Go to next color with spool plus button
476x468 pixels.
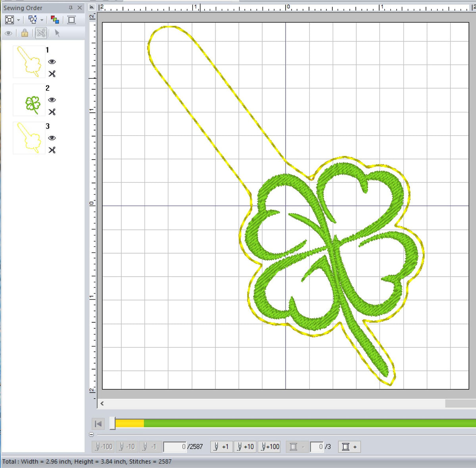pyautogui.click(x=349, y=447)
